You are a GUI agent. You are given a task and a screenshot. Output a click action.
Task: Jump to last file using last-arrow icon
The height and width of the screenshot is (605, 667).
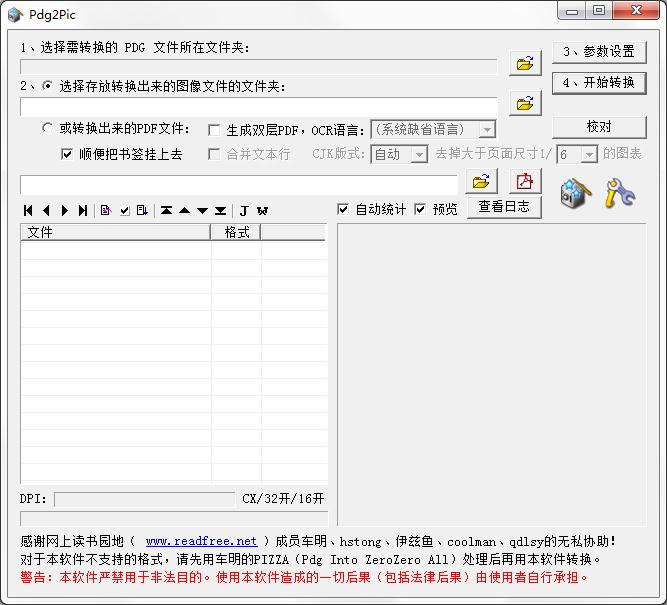pos(83,210)
